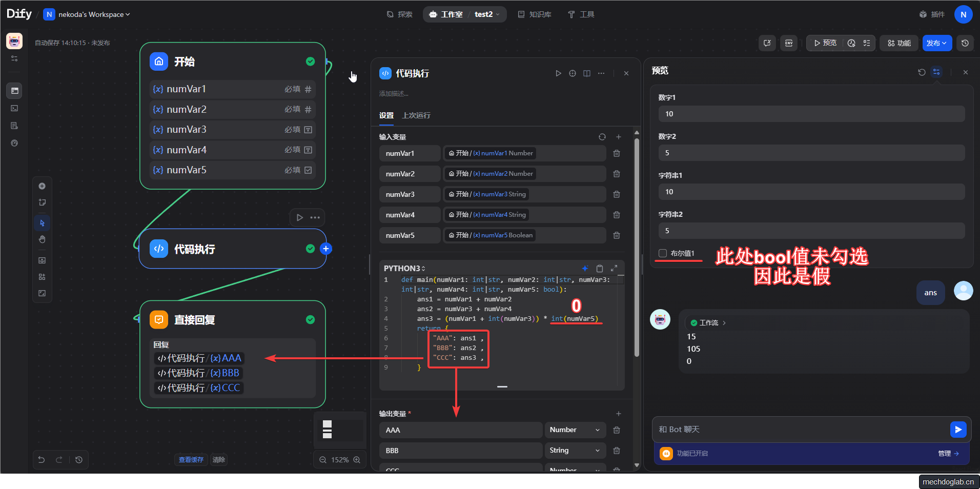This screenshot has height=489, width=980.
Task: Open AAA output type Number dropdown
Action: coord(575,430)
